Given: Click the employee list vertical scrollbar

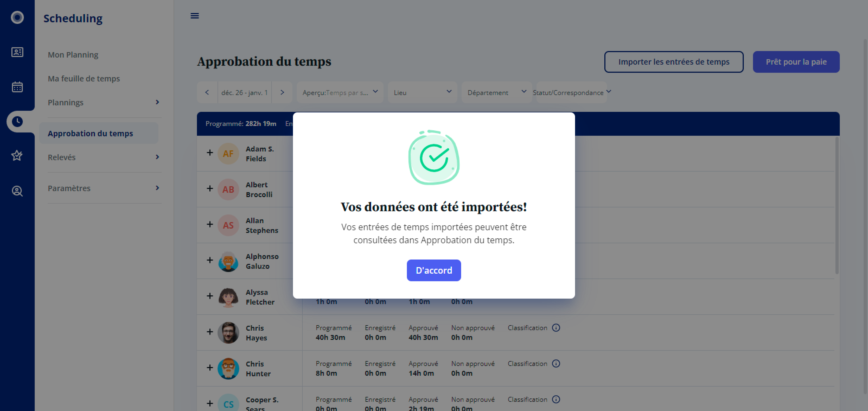Looking at the screenshot, I should [x=837, y=206].
